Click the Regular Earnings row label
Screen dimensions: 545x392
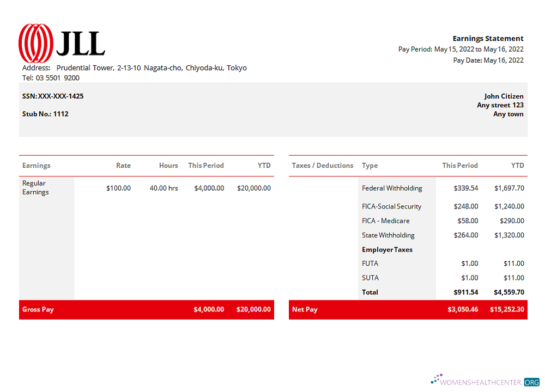[35, 187]
